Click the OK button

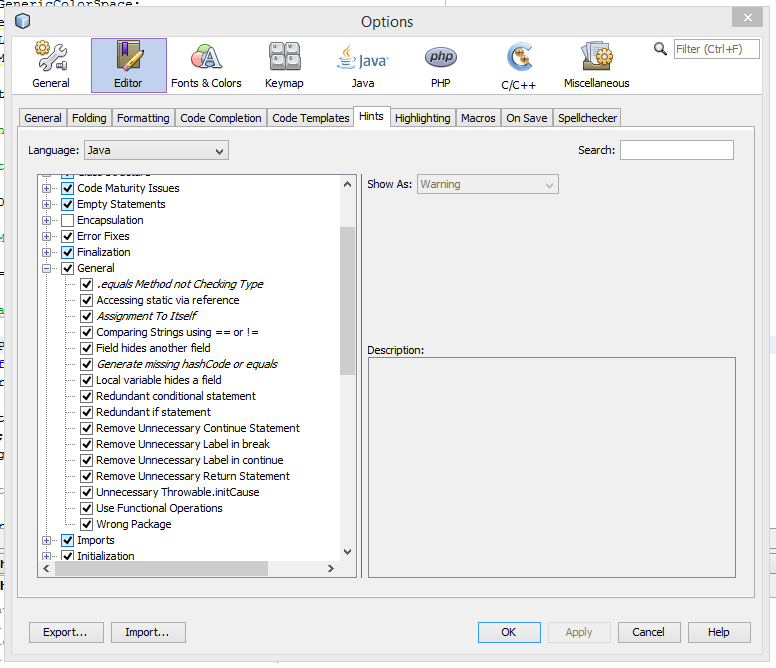coord(508,632)
